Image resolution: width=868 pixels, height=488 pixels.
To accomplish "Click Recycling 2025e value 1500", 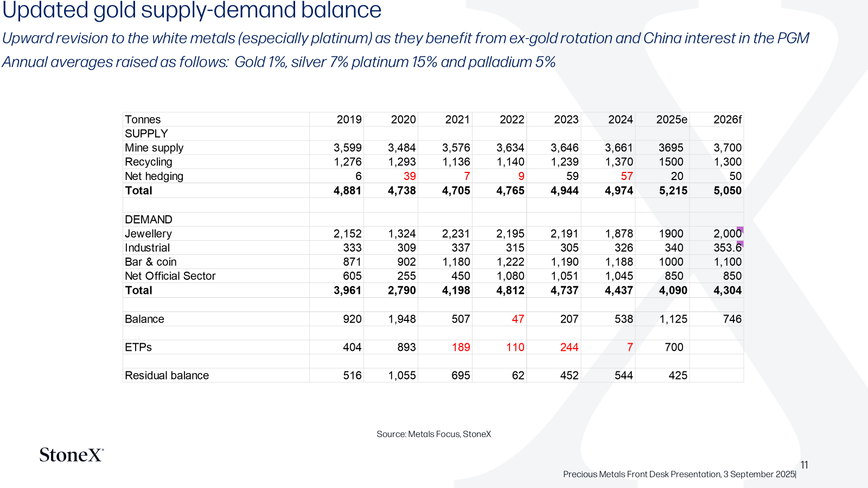I will [671, 162].
